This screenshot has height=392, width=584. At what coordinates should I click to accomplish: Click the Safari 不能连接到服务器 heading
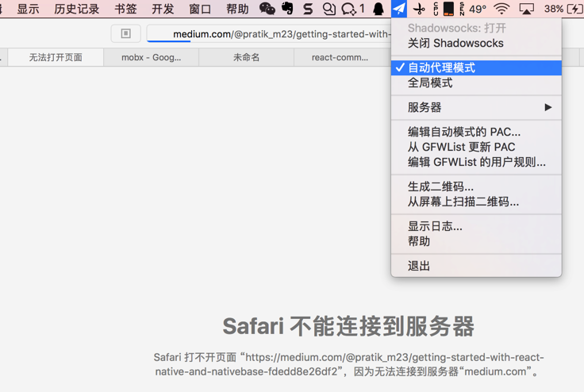coord(348,326)
